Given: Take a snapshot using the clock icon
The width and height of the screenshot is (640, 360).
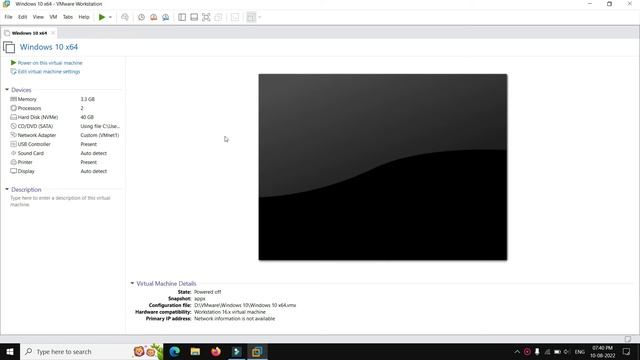Looking at the screenshot, I should tap(141, 17).
